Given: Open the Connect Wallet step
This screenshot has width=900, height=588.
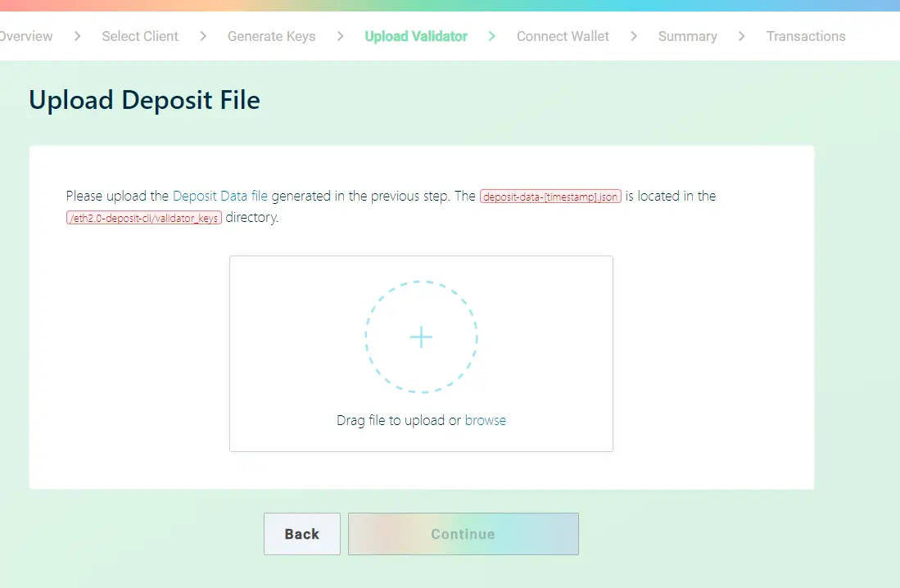Looking at the screenshot, I should point(563,36).
